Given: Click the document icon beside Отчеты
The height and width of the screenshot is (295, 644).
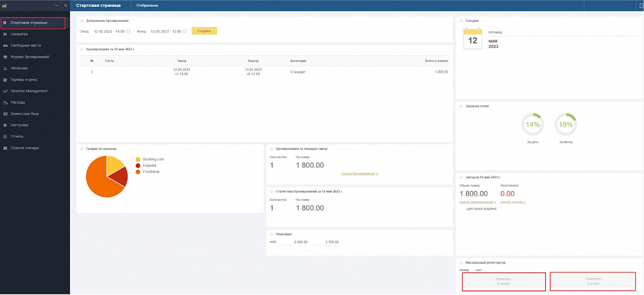Looking at the screenshot, I should coord(5,136).
